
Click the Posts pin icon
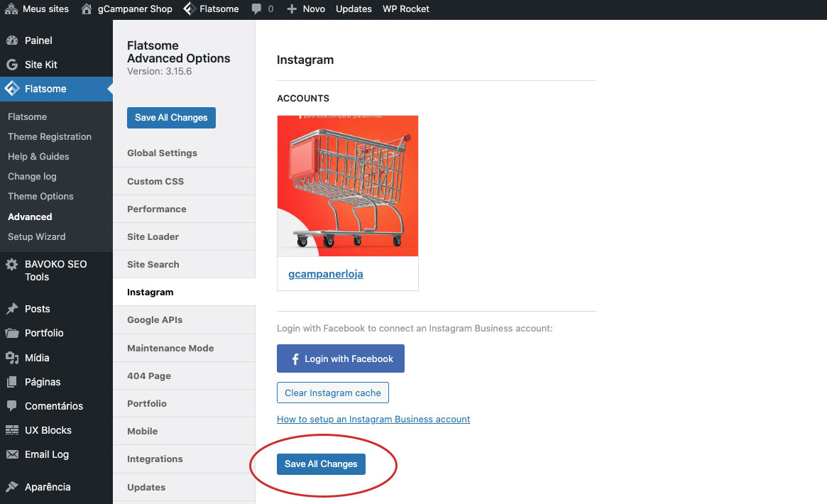pos(12,309)
